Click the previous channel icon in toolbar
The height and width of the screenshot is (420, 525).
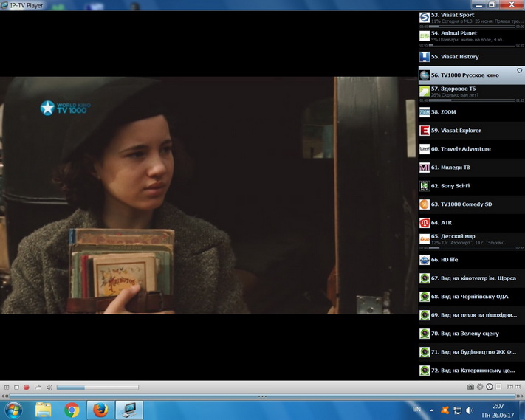click(509, 387)
